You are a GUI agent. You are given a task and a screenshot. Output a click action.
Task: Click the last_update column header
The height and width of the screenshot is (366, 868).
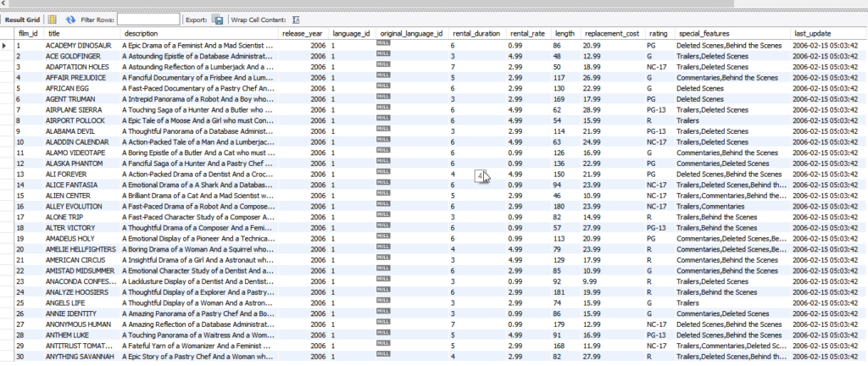(829, 34)
